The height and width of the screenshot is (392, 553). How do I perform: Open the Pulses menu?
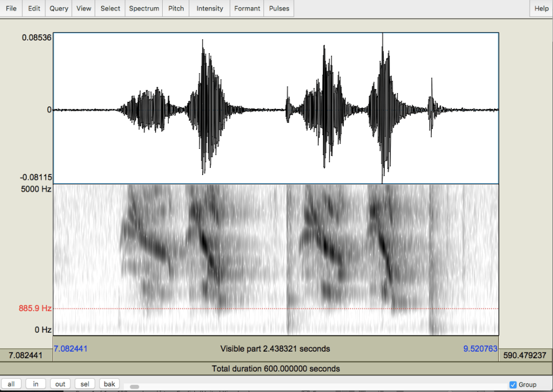click(x=279, y=8)
